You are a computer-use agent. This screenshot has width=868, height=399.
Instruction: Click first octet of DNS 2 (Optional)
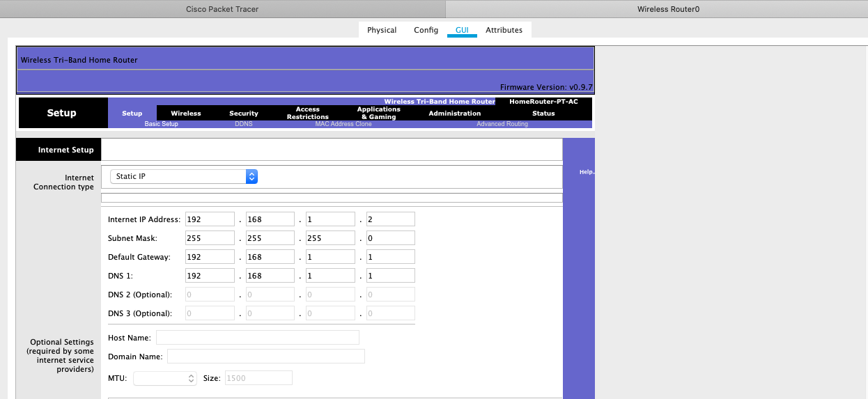coord(210,294)
